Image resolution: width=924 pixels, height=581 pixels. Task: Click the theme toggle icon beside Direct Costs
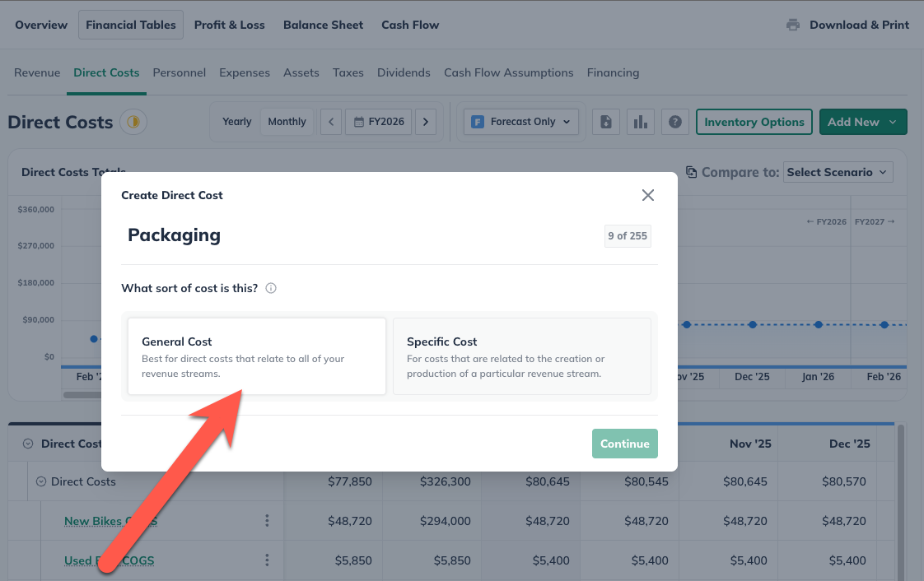point(133,123)
